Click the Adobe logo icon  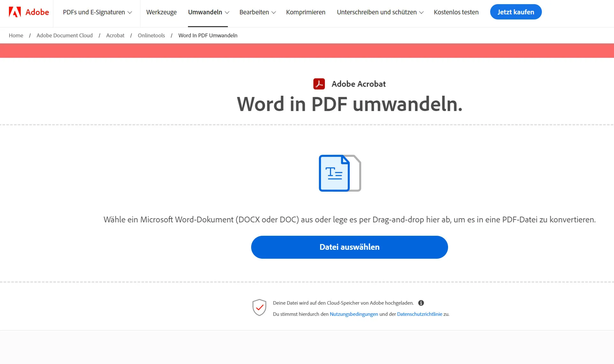(x=15, y=12)
